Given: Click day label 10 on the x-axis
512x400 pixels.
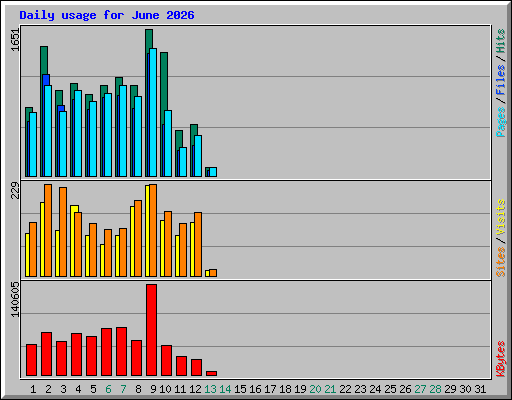Looking at the screenshot, I should (165, 389).
